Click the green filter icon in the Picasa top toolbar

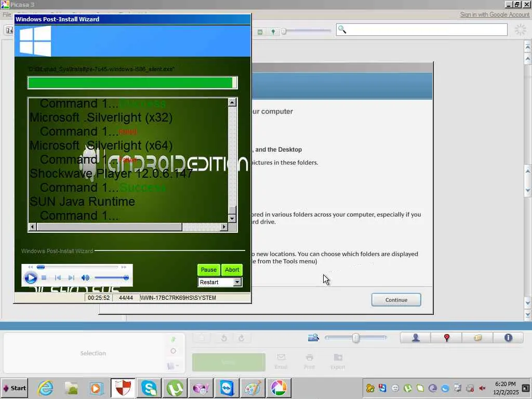pos(260,32)
